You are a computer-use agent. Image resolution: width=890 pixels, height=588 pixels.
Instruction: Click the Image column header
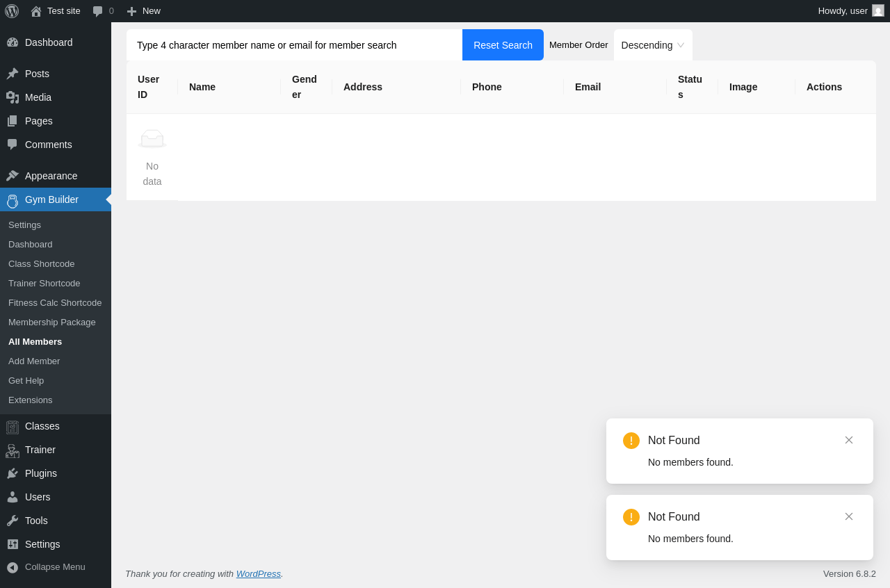click(x=756, y=87)
